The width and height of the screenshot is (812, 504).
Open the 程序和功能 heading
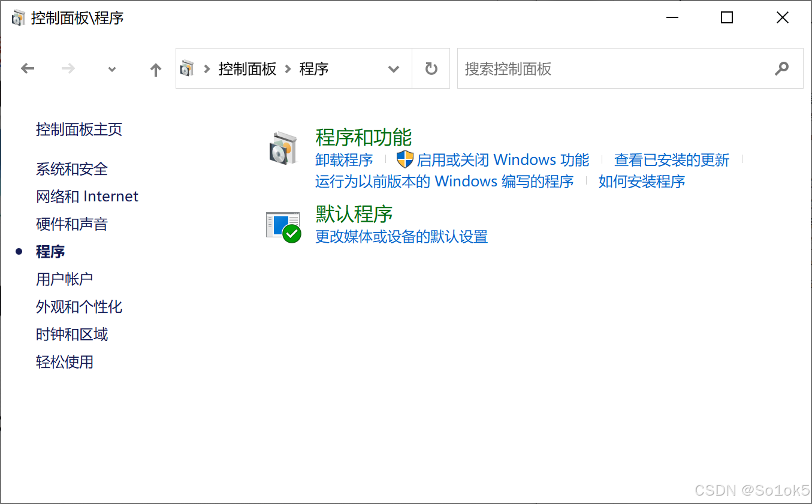pos(364,137)
